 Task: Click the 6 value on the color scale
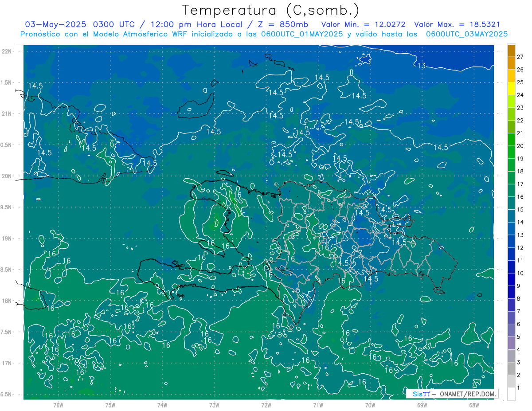pyautogui.click(x=518, y=324)
